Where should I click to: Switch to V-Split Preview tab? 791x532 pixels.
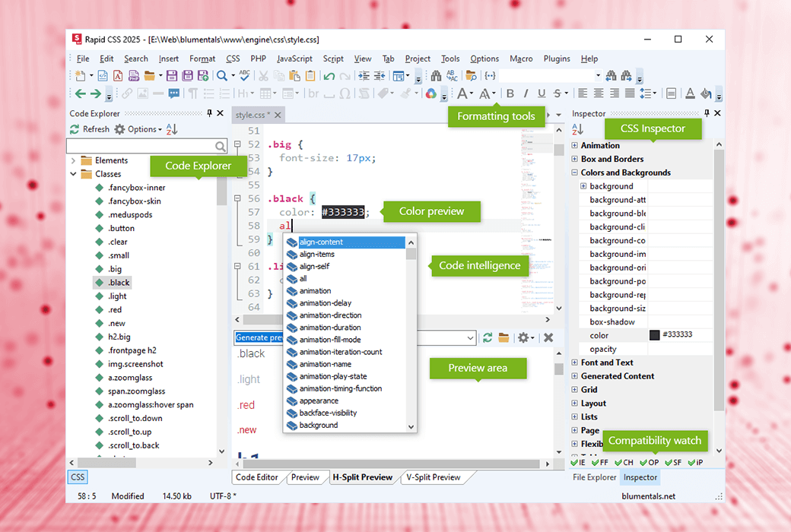tap(434, 477)
